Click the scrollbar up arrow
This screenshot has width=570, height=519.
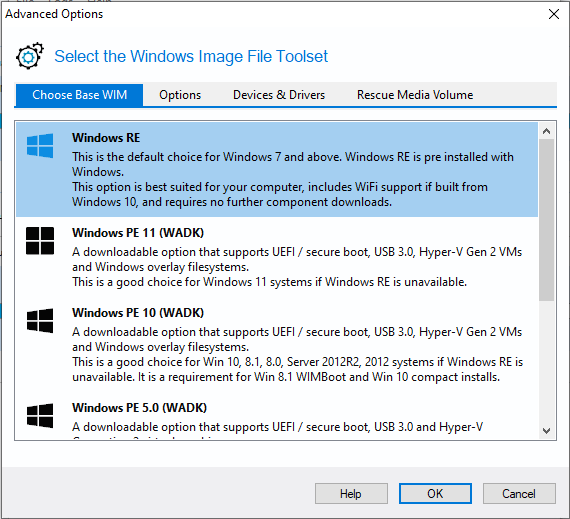tap(546, 131)
